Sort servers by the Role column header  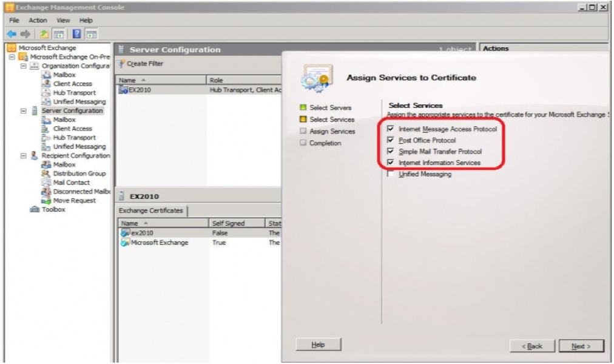click(244, 80)
